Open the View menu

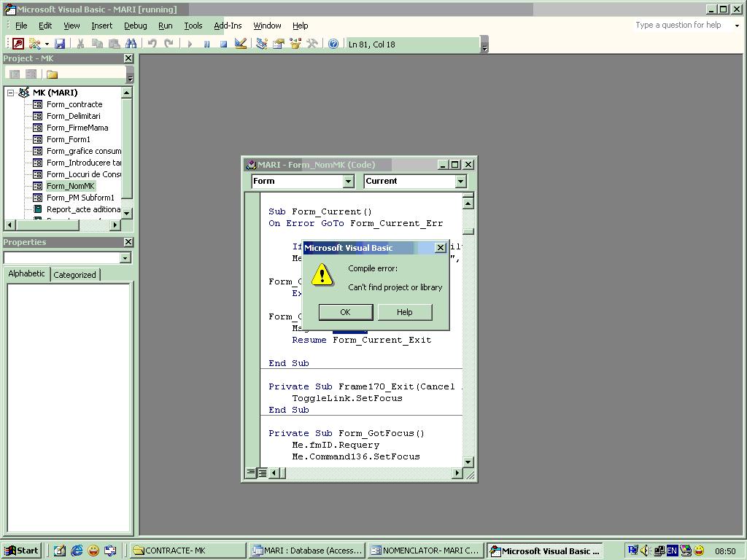[x=72, y=26]
